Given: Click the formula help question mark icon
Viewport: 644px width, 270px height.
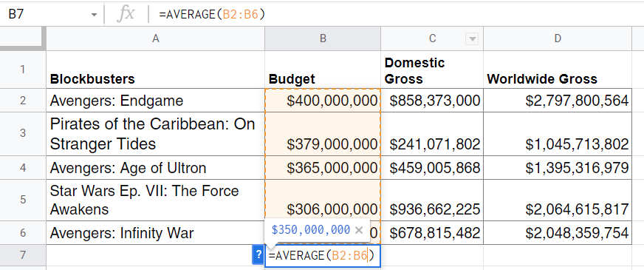Looking at the screenshot, I should pyautogui.click(x=258, y=256).
